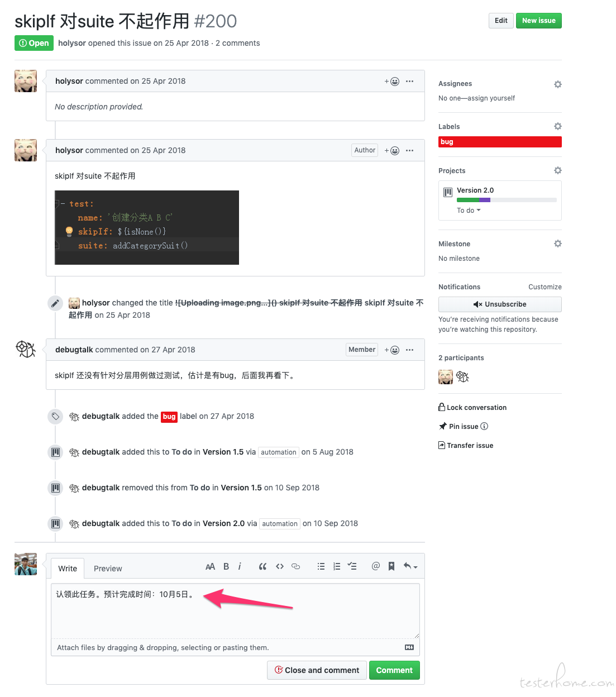
Task: Open the Assignees gear settings
Action: point(557,84)
